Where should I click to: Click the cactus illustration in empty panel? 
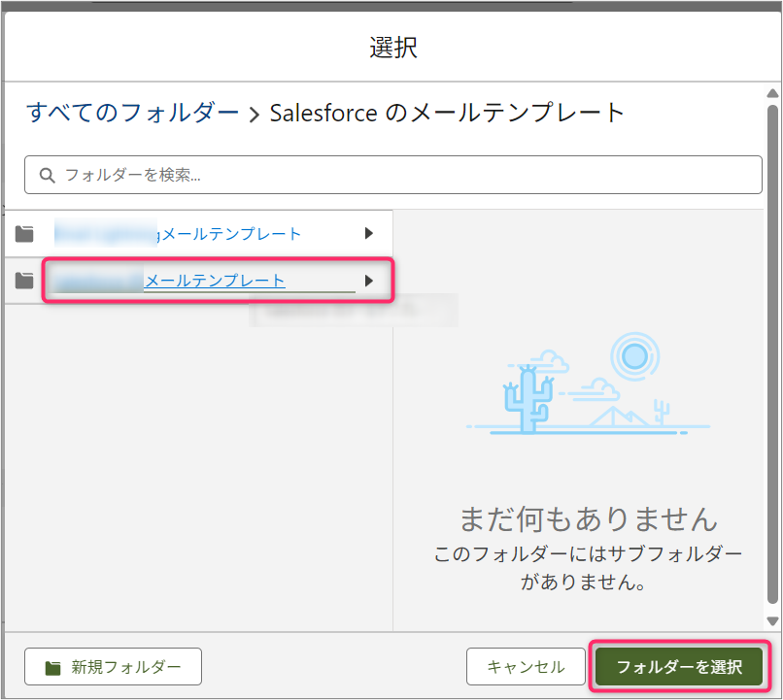coord(527,400)
